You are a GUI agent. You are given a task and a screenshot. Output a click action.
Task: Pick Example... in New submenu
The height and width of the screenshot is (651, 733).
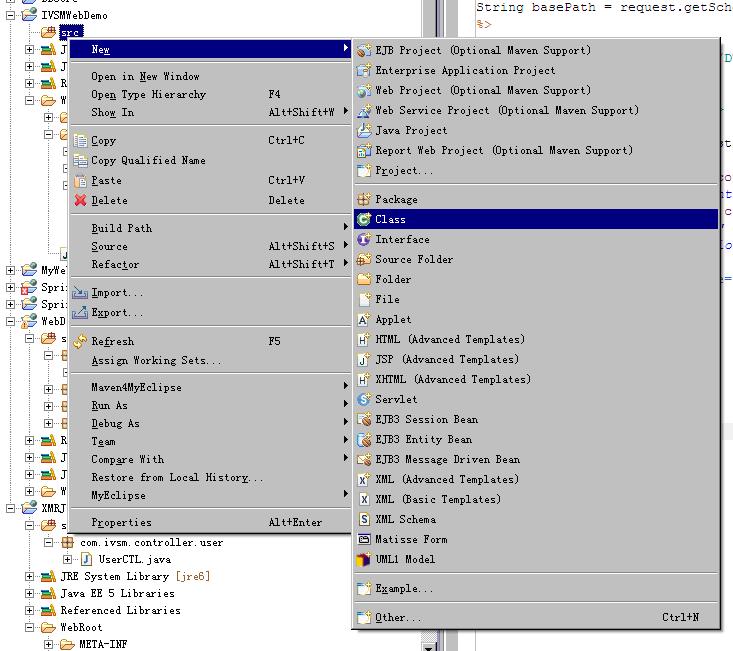[x=536, y=589]
